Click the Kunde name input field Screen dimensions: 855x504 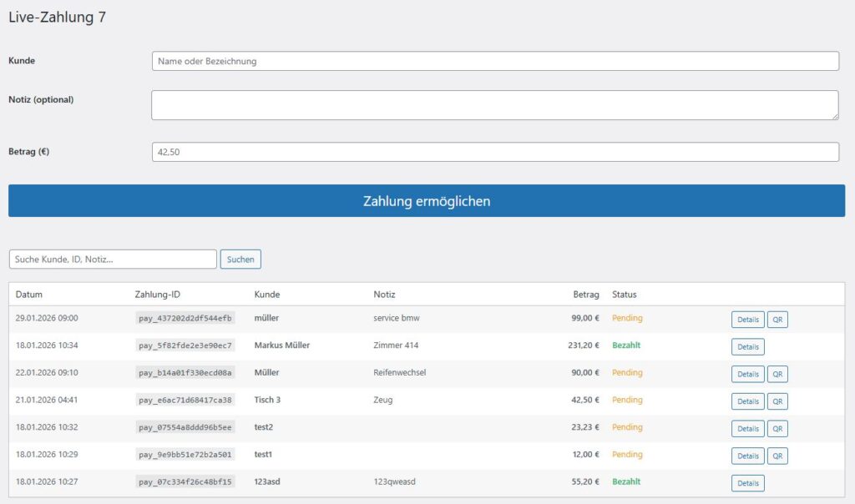494,61
